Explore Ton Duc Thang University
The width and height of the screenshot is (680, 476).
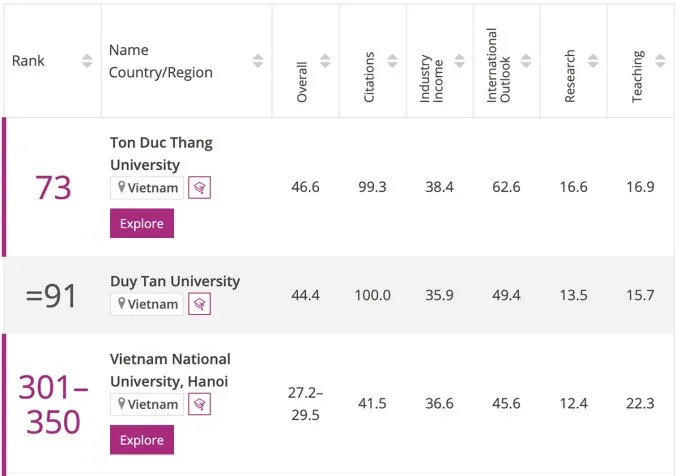(x=142, y=223)
